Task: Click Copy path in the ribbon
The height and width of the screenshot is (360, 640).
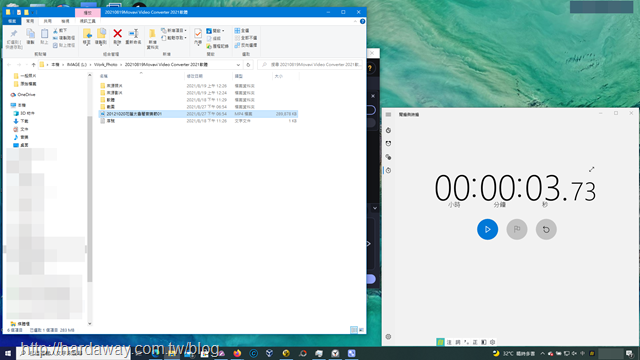Action: [64, 38]
